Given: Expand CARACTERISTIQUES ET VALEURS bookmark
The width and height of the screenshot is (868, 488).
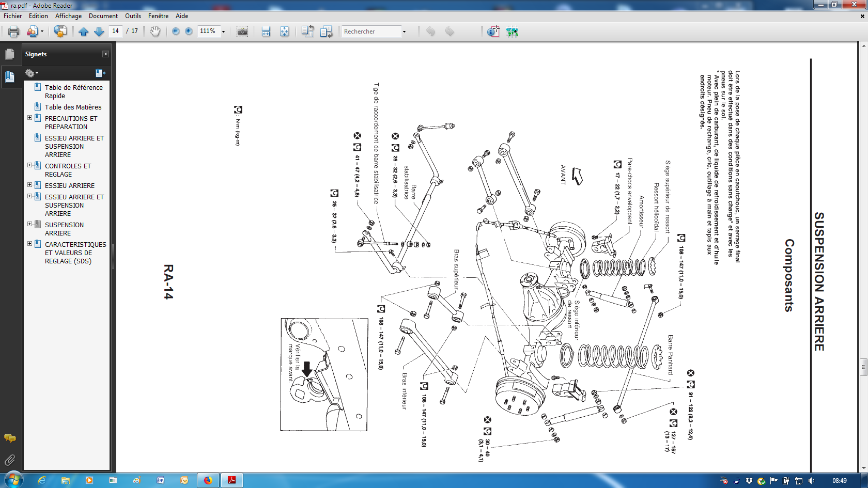Looking at the screenshot, I should [29, 244].
